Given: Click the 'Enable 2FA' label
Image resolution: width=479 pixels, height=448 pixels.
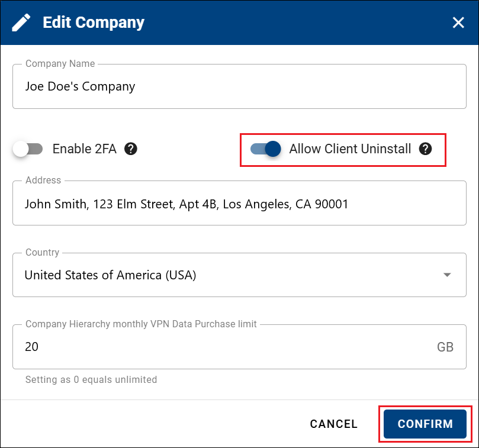Looking at the screenshot, I should (x=85, y=149).
